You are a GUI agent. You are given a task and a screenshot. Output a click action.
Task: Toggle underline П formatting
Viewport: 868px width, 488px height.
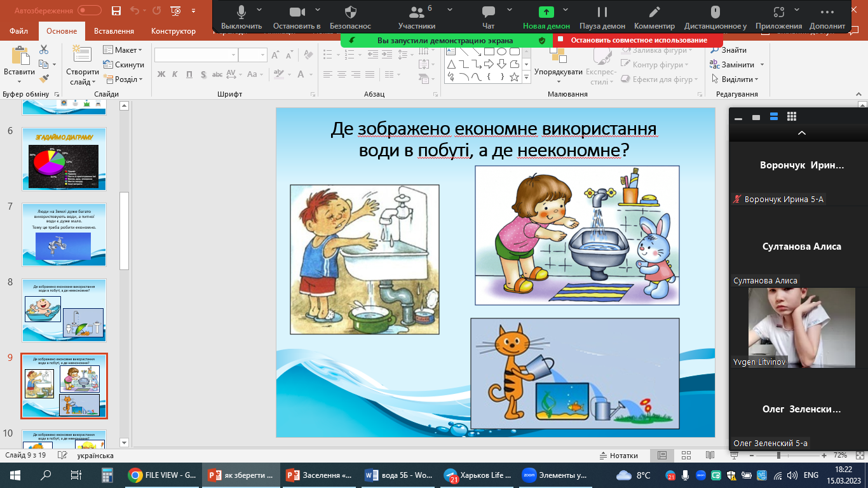[x=189, y=74]
